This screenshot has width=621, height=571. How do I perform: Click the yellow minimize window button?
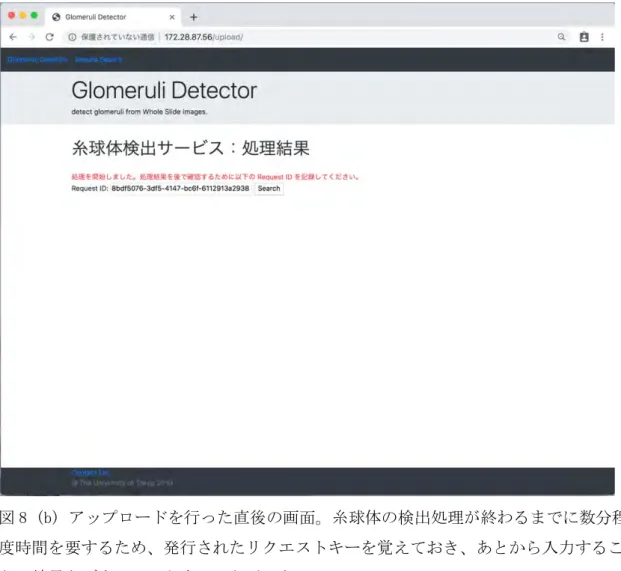(23, 15)
